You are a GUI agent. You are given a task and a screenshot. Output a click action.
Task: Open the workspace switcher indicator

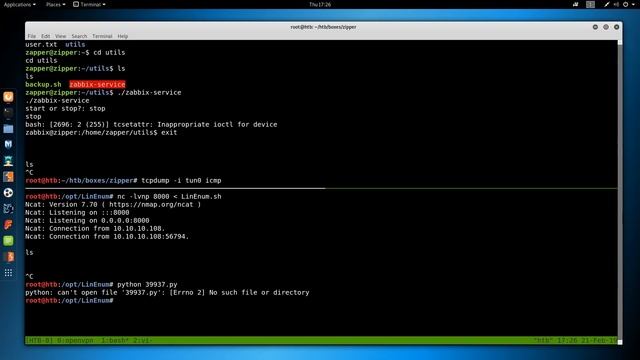tap(590, 4)
